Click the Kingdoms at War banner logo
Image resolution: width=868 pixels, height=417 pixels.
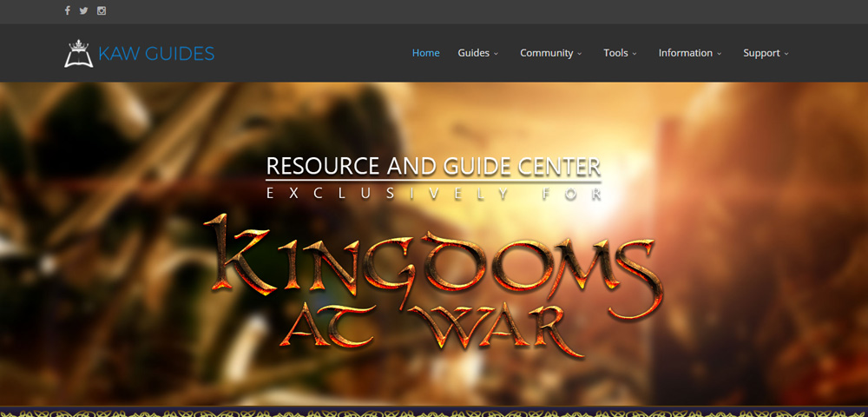(433, 287)
